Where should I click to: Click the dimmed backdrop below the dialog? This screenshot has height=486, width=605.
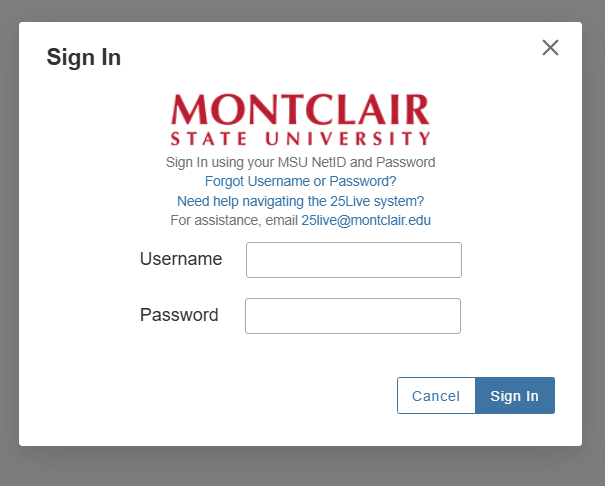(300, 468)
